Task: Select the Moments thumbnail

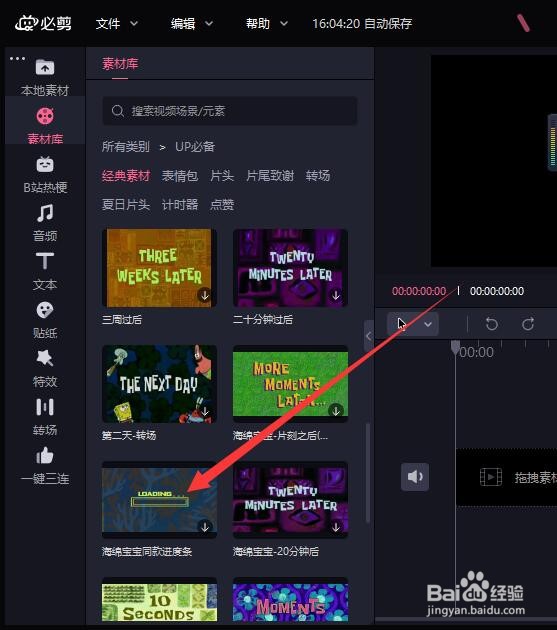Action: [290, 601]
